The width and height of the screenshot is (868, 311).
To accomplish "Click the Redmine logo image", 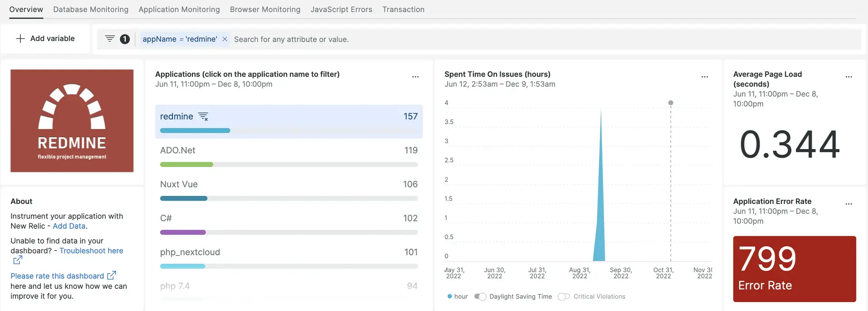I will (x=72, y=121).
